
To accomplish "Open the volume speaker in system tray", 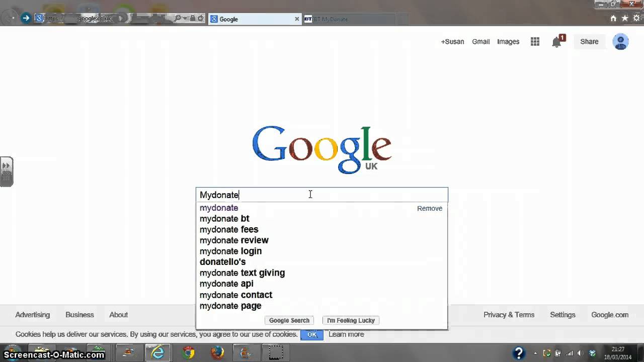I will click(x=580, y=353).
